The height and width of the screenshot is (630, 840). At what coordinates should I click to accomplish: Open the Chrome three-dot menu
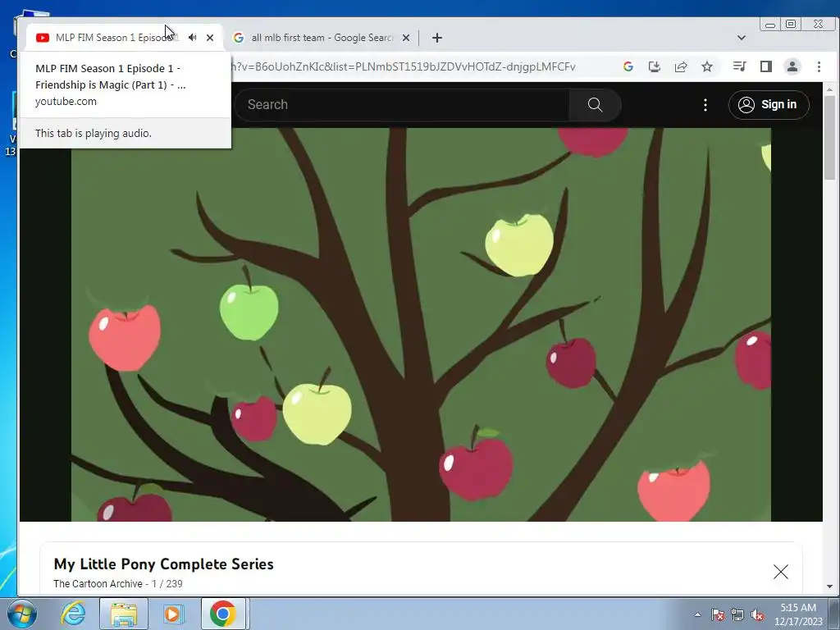pos(819,66)
